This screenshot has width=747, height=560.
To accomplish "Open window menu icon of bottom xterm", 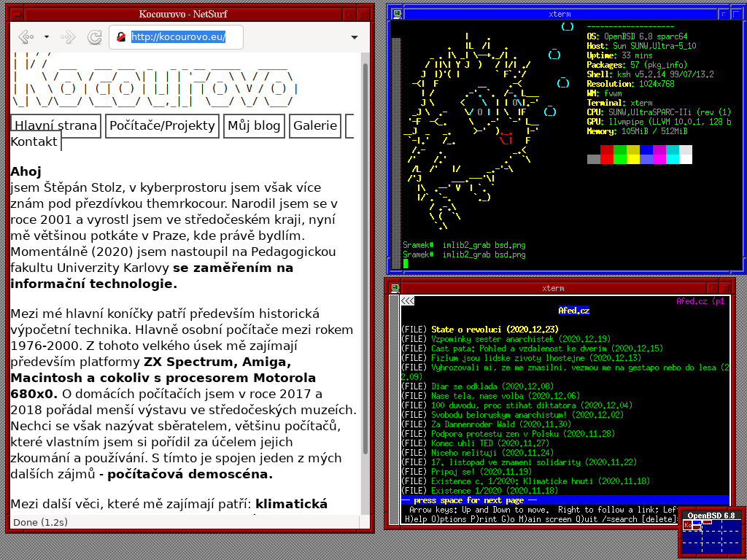I will (395, 287).
